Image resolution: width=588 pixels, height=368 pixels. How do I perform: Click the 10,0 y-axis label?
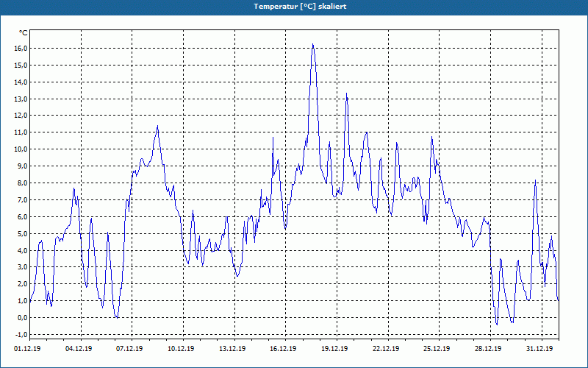[21, 149]
